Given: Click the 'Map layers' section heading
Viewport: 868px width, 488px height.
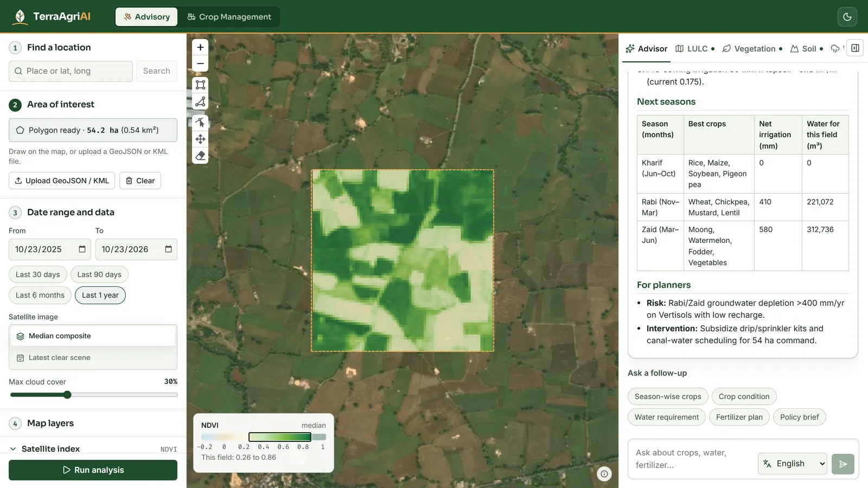Looking at the screenshot, I should tap(50, 423).
